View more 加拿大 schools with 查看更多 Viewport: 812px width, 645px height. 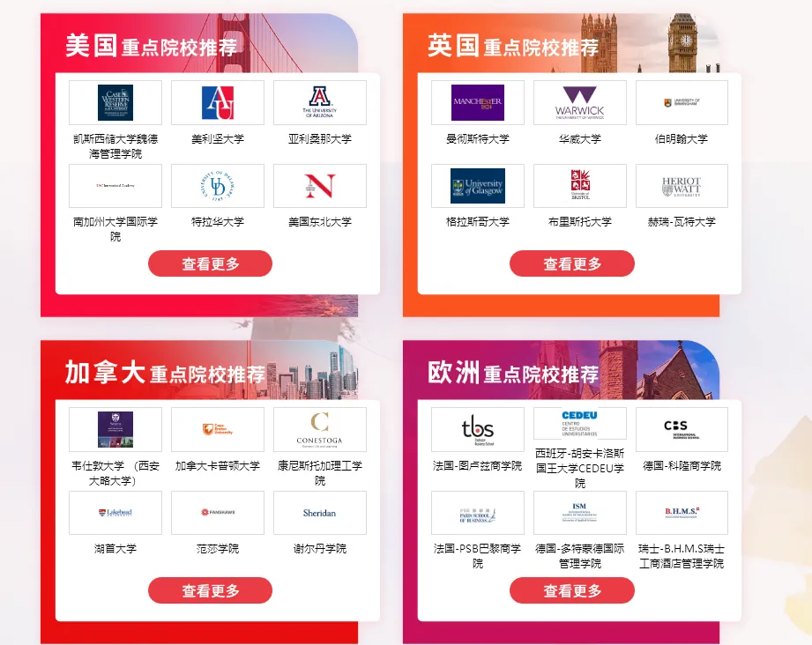click(210, 590)
